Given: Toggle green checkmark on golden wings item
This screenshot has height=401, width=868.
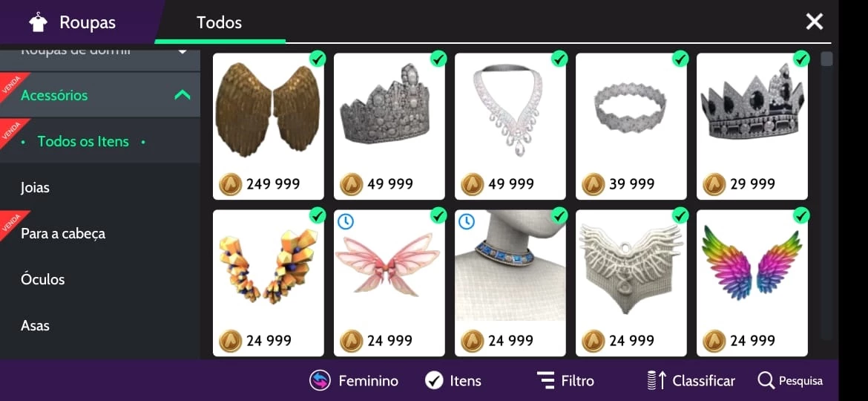Looking at the screenshot, I should tap(318, 59).
